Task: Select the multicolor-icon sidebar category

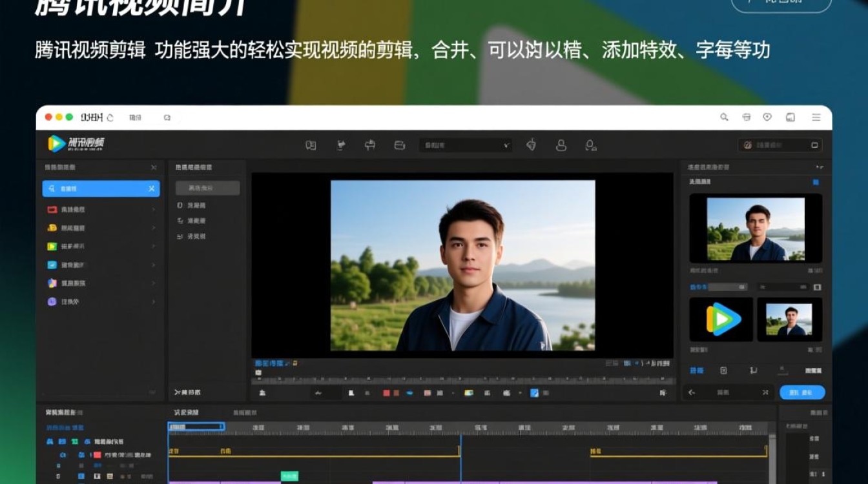Action: [x=101, y=283]
